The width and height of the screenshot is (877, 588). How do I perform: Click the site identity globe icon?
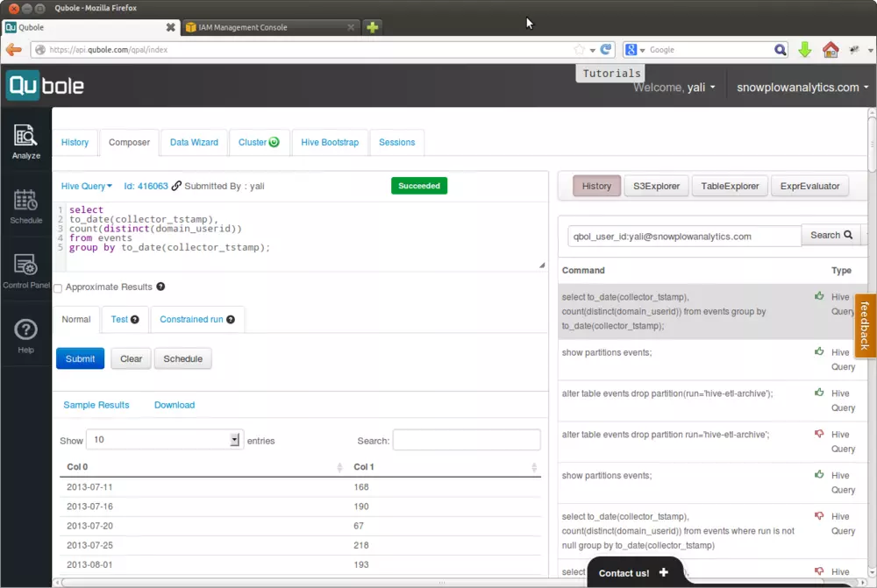(40, 50)
